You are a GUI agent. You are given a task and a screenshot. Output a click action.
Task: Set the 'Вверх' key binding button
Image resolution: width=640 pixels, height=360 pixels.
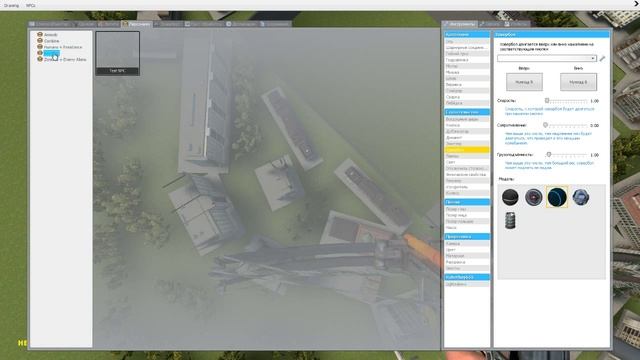tap(524, 82)
